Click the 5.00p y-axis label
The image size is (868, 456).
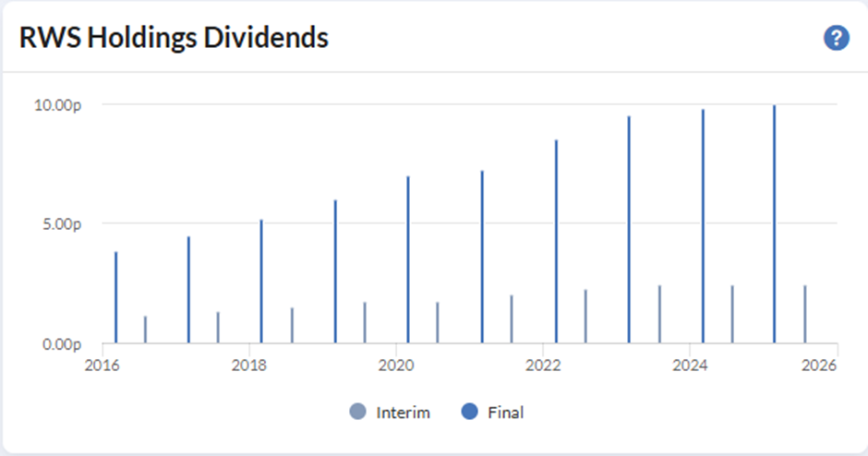pyautogui.click(x=62, y=224)
